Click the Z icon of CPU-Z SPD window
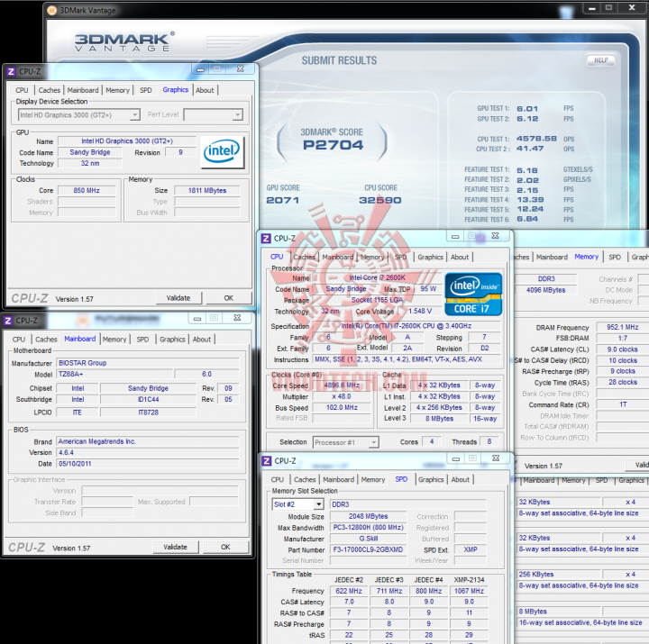This screenshot has width=649, height=644. click(267, 461)
